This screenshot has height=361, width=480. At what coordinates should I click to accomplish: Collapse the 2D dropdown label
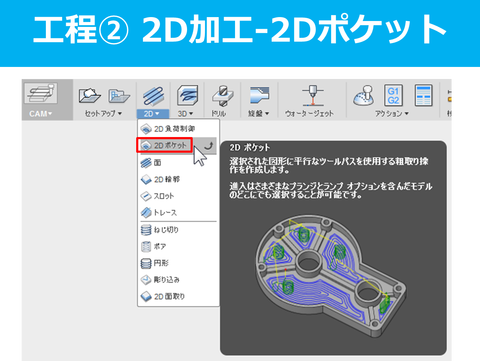pyautogui.click(x=153, y=114)
